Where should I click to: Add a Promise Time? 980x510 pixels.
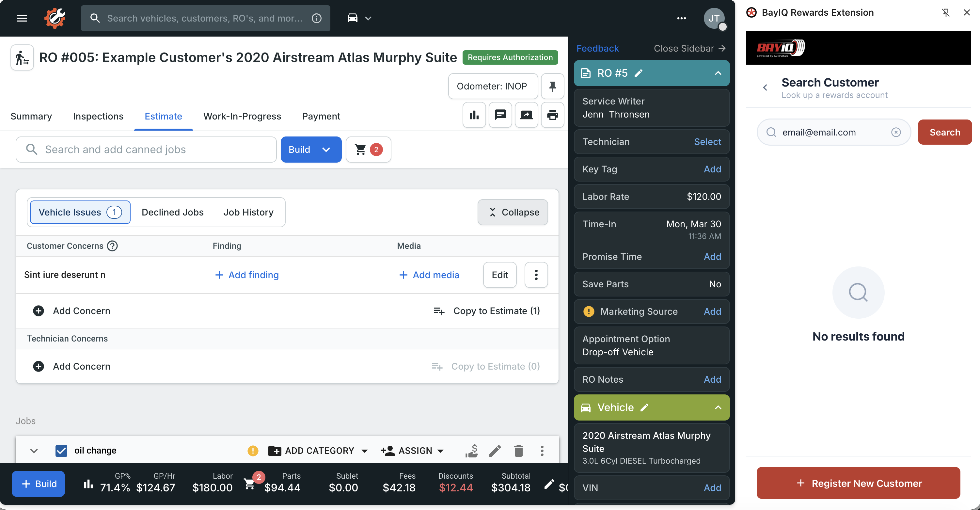click(x=712, y=257)
